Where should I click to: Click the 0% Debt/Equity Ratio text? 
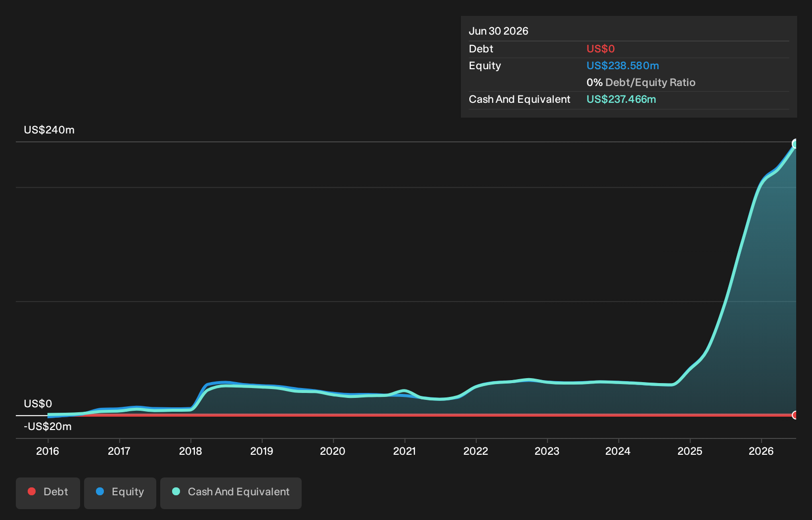pyautogui.click(x=641, y=83)
